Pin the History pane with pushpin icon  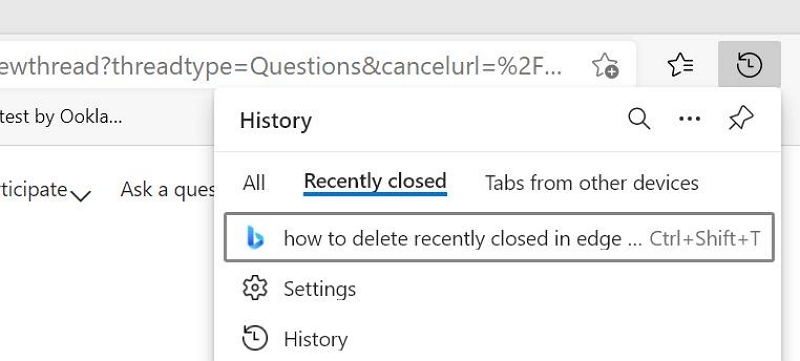[x=741, y=118]
